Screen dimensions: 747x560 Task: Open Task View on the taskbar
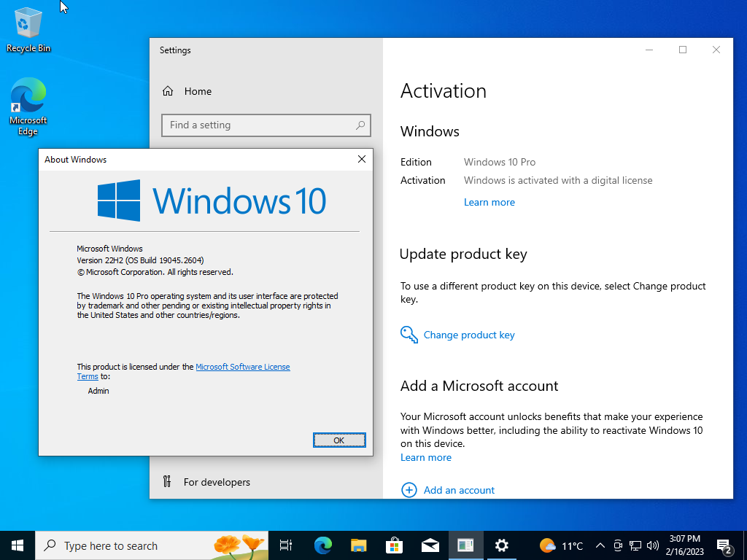pyautogui.click(x=286, y=545)
